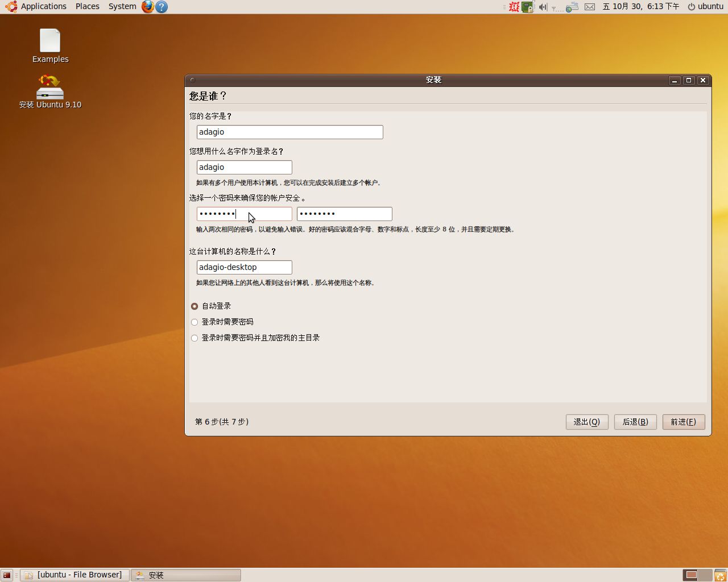Click the red update notification tray icon

(x=514, y=7)
